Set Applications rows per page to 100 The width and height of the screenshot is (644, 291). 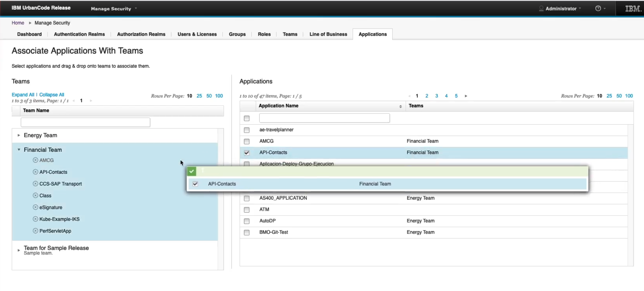point(629,96)
